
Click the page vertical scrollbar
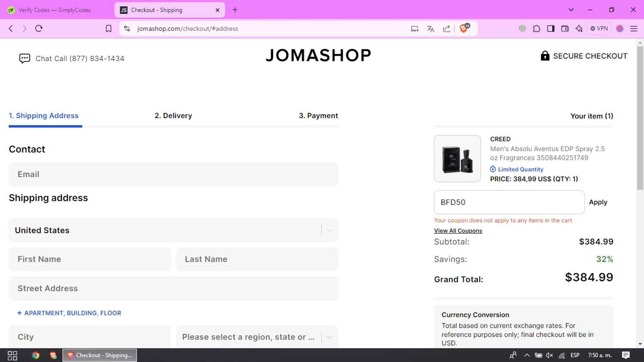coord(640,118)
